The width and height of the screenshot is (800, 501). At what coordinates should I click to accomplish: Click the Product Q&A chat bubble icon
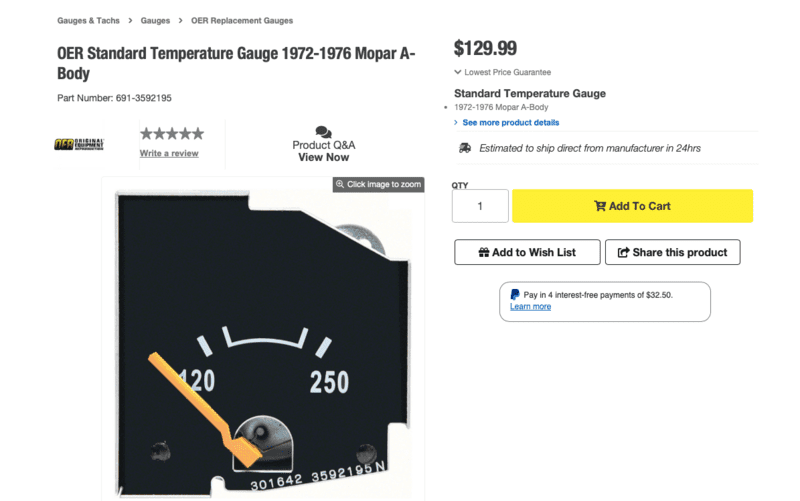tap(323, 132)
